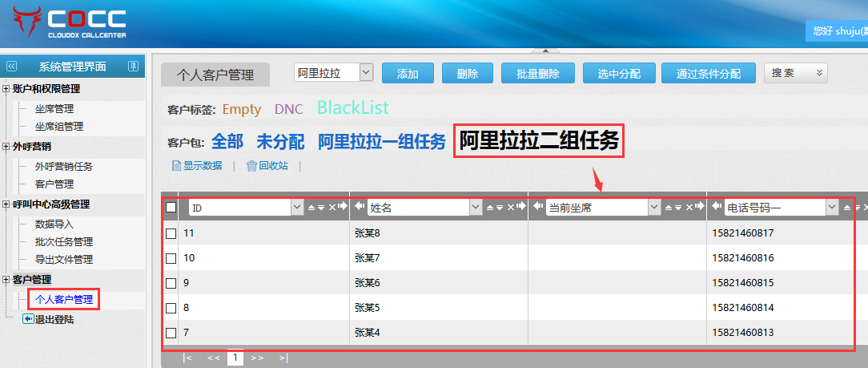Screen dimensions: 868x368
Task: Open the 阿里拉拉 dropdown in toolbar
Action: coord(366,73)
